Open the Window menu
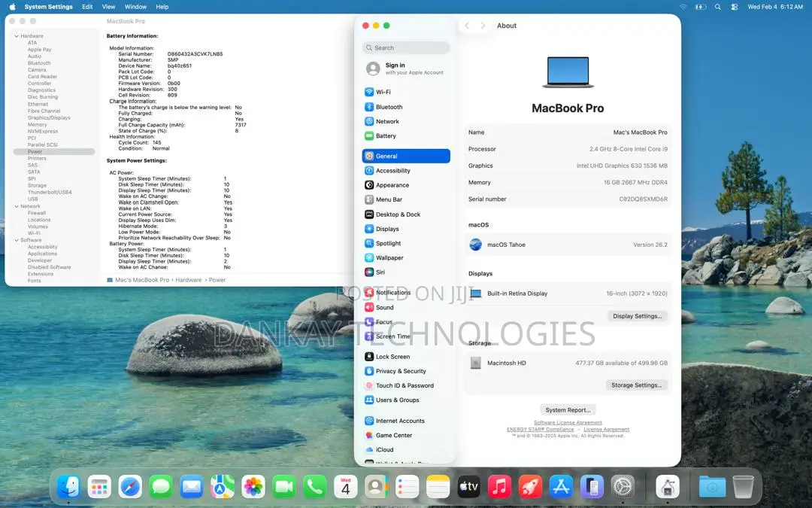812x508 pixels. coord(135,7)
